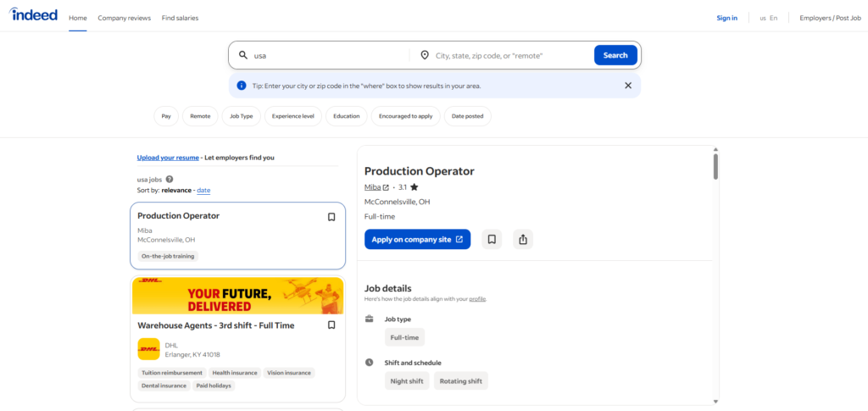The height and width of the screenshot is (411, 868).
Task: Click the location pin icon
Action: [x=425, y=55]
